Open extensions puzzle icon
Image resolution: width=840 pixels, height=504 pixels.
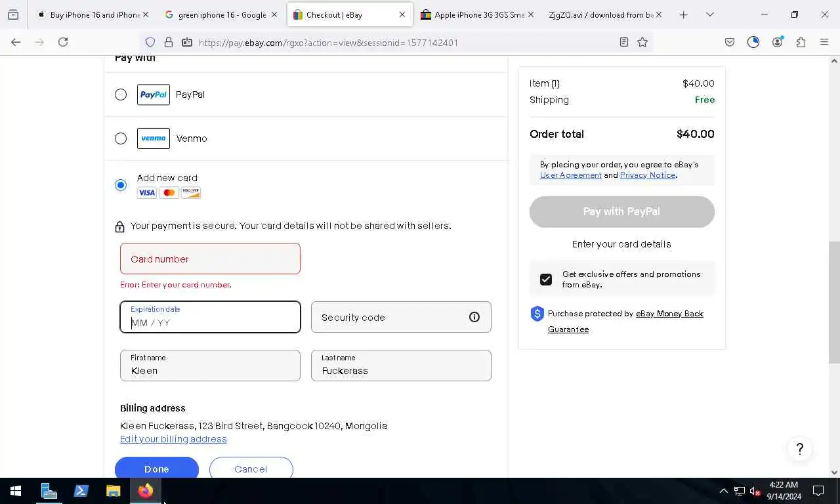801,42
